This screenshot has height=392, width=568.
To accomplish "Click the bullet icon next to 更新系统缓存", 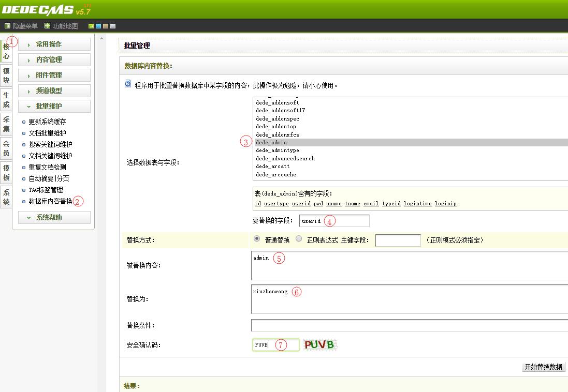I will pyautogui.click(x=24, y=122).
